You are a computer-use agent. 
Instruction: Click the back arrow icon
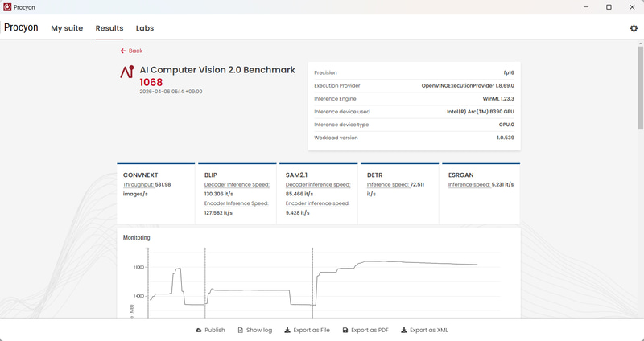point(123,51)
